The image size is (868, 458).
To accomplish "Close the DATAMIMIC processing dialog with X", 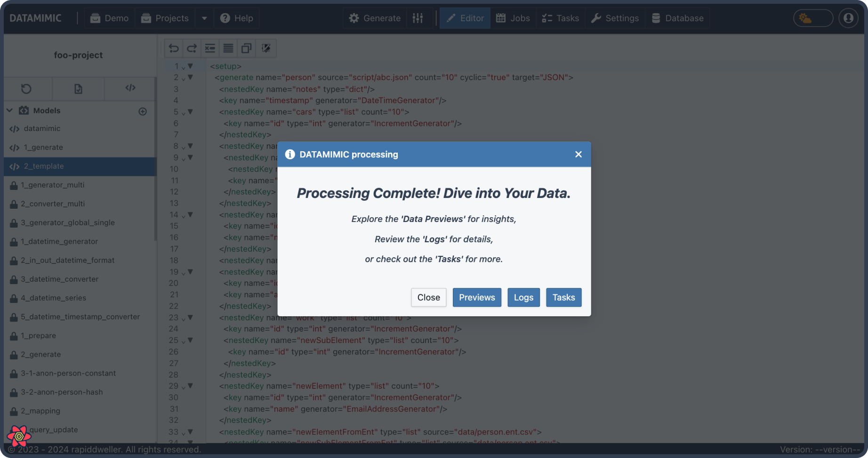I will [x=579, y=155].
